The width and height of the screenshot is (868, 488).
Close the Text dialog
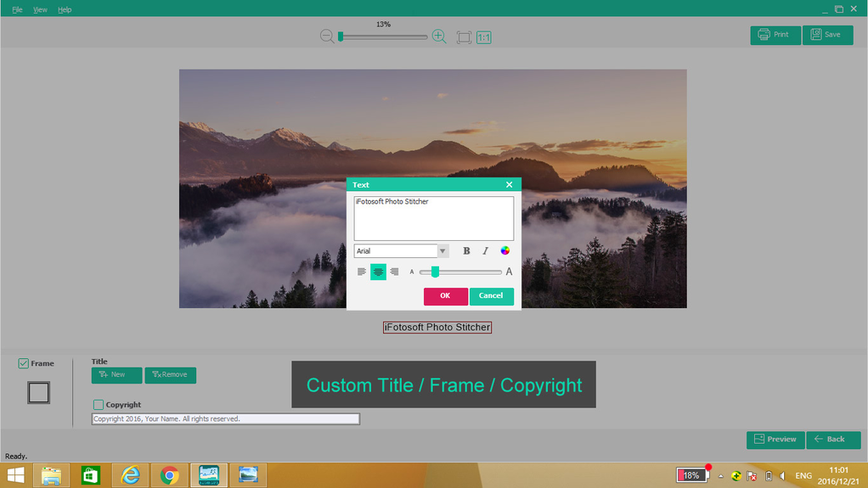click(x=509, y=185)
